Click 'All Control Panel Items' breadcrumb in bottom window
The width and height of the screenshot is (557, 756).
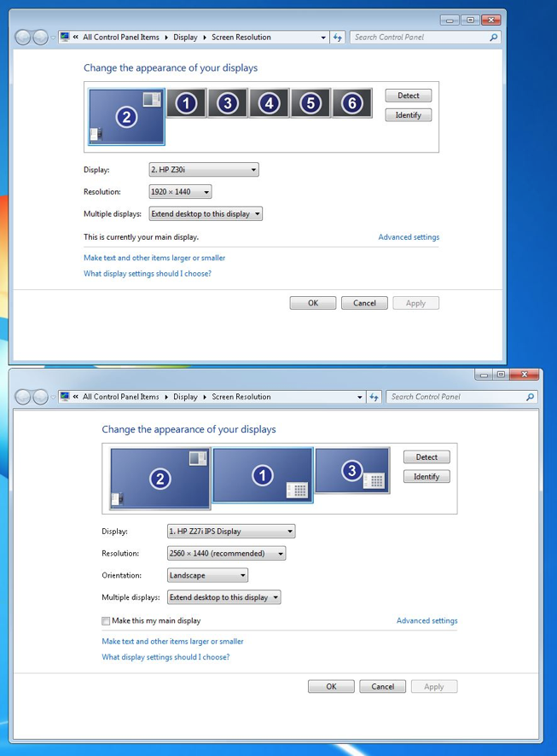(121, 397)
